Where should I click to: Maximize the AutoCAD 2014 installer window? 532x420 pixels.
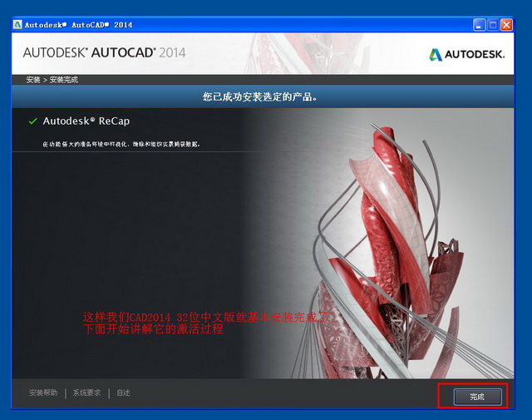(493, 25)
